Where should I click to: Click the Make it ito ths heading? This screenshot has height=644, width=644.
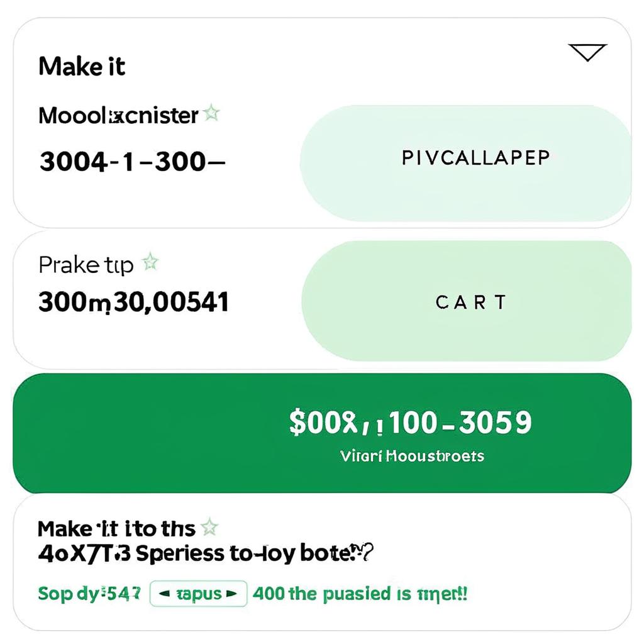[116, 529]
